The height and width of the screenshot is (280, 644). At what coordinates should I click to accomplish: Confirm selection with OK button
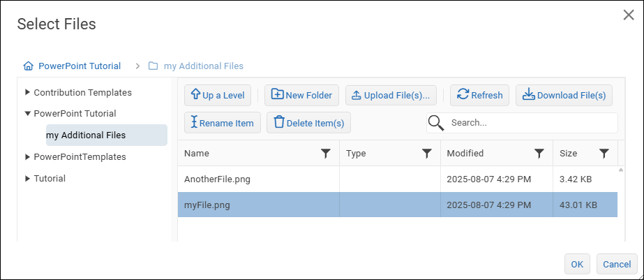coord(577,264)
